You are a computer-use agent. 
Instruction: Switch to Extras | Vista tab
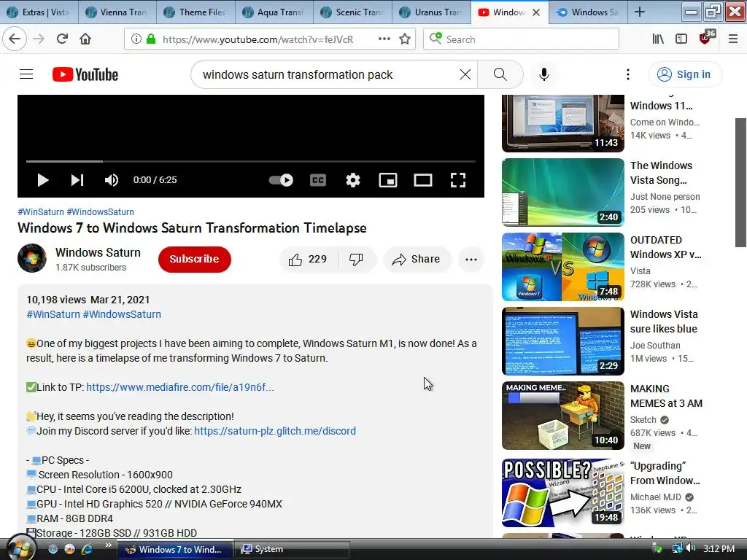(x=38, y=12)
